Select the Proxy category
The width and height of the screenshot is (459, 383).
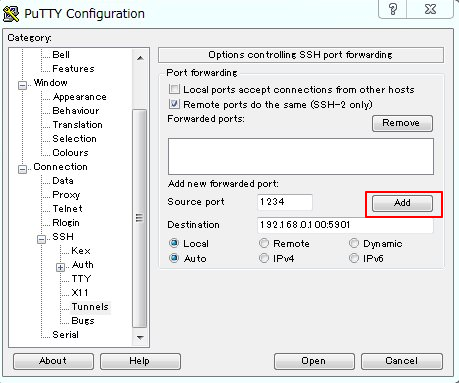66,195
